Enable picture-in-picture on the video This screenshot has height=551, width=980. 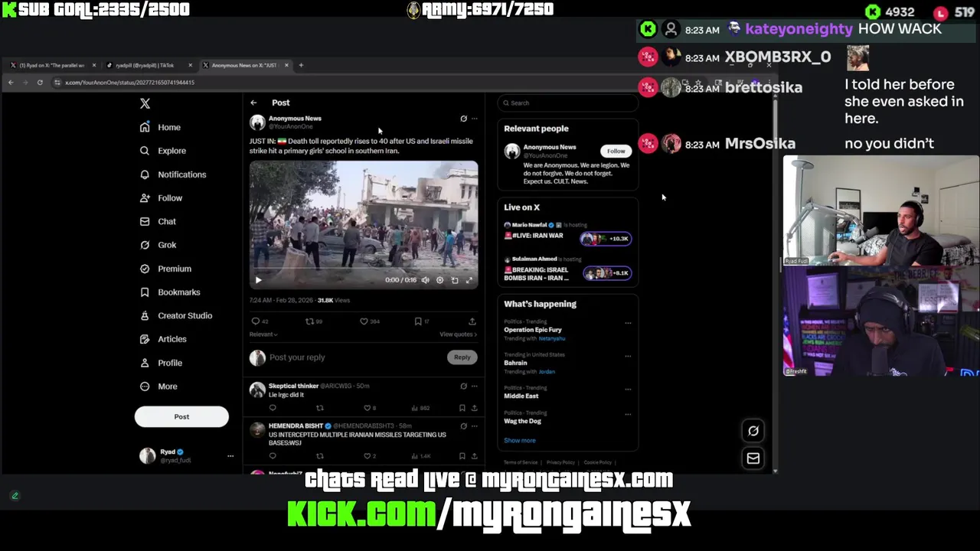click(x=455, y=280)
